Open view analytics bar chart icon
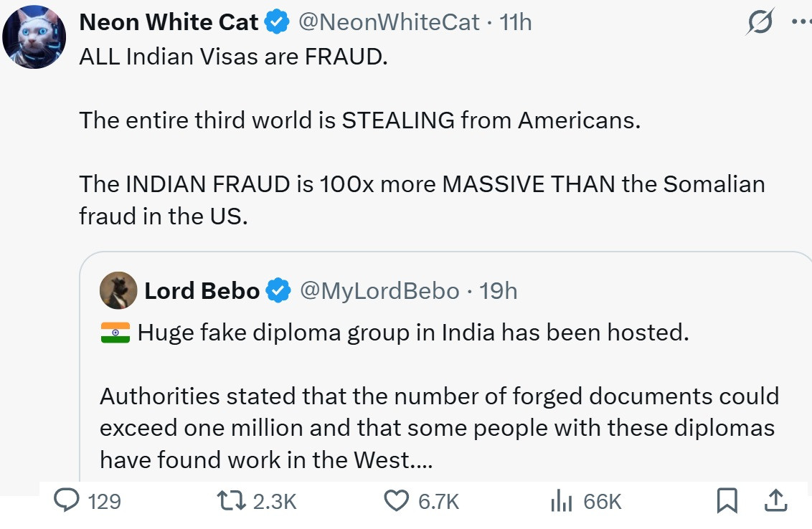Image resolution: width=812 pixels, height=529 pixels. click(x=562, y=501)
